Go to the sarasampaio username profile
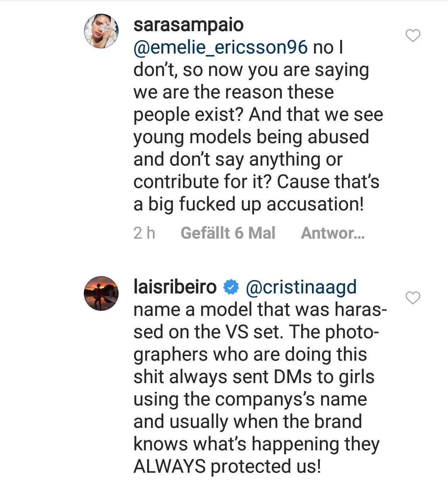This screenshot has height=486, width=448. click(188, 25)
